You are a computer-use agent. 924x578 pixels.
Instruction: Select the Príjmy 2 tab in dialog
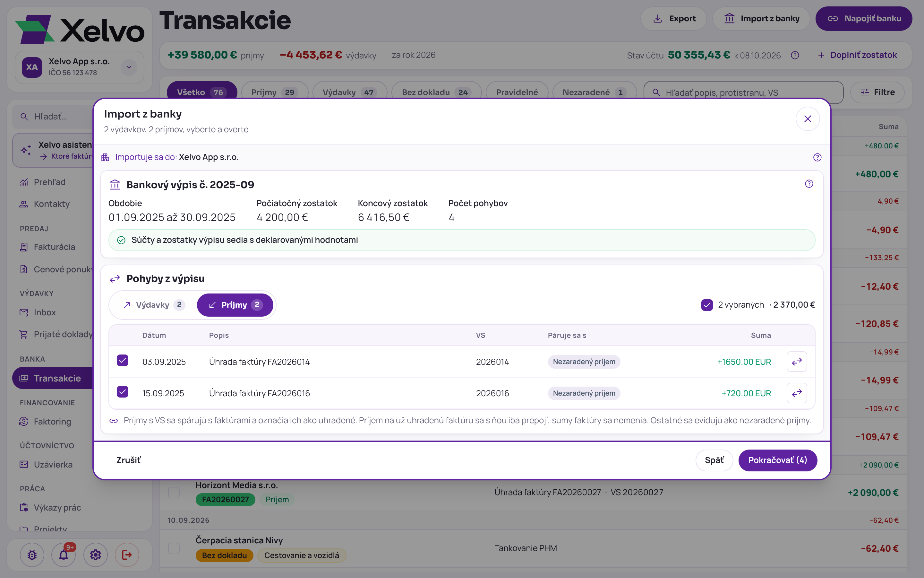(235, 305)
